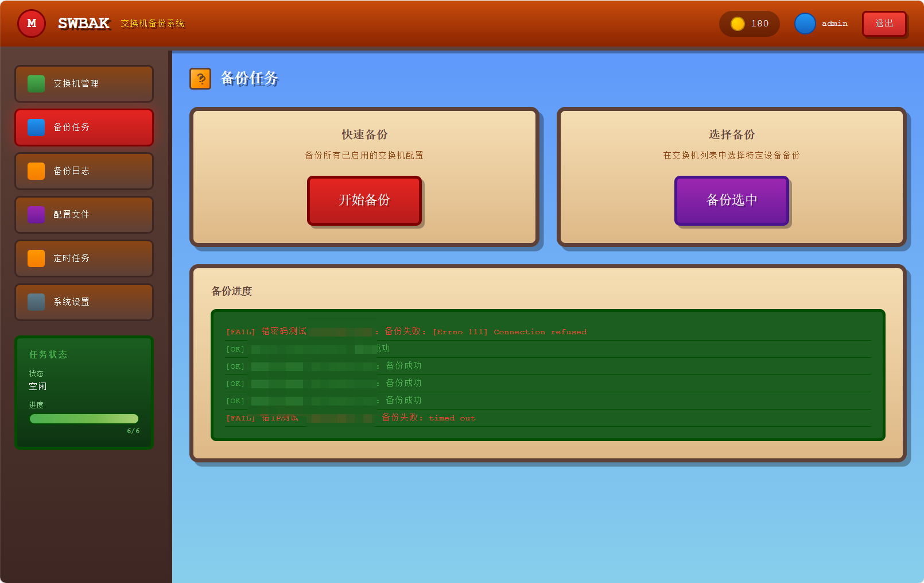Image resolution: width=924 pixels, height=583 pixels.
Task: Log out with the 退出 button
Action: point(884,24)
